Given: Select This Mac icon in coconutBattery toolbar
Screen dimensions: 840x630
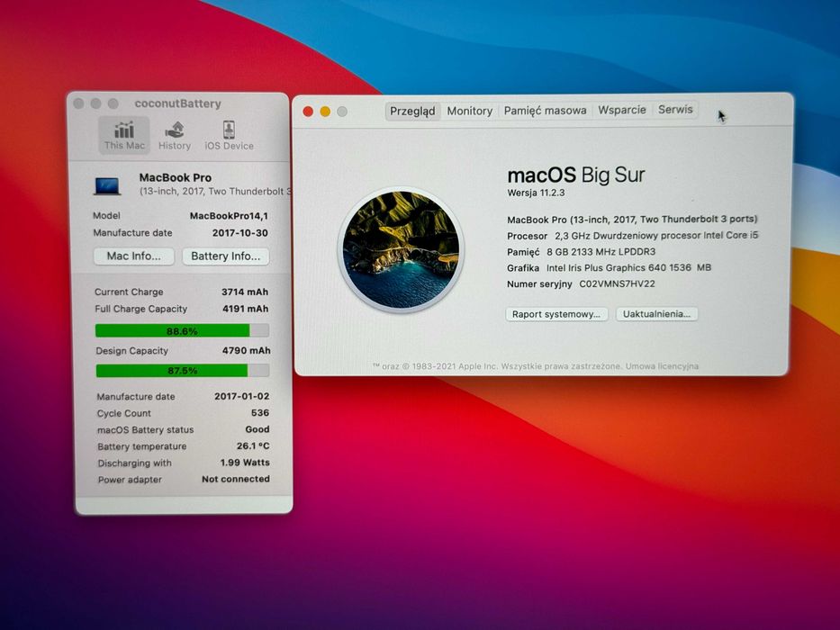Looking at the screenshot, I should (x=124, y=136).
